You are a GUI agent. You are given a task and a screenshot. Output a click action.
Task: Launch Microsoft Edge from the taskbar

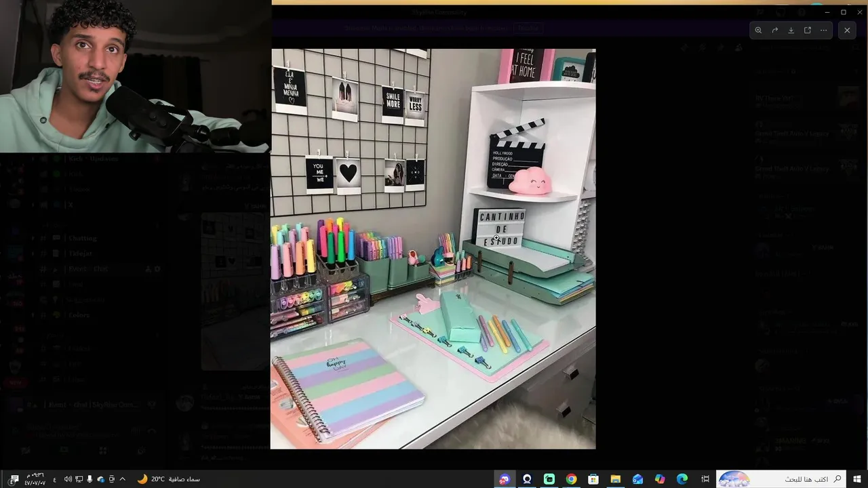click(682, 479)
